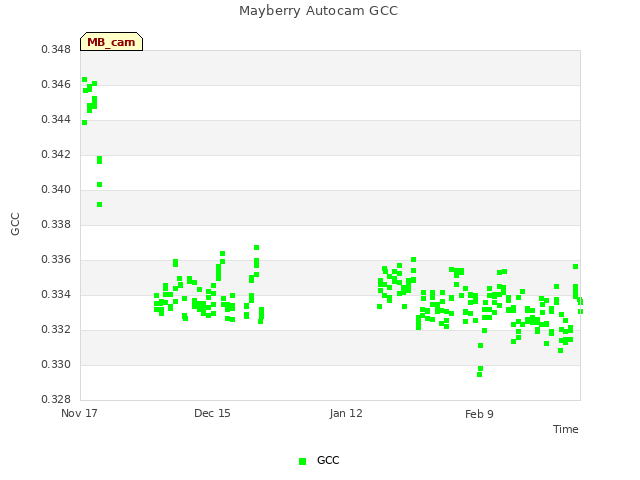Click the 0.332 y-axis tick label

click(56, 329)
